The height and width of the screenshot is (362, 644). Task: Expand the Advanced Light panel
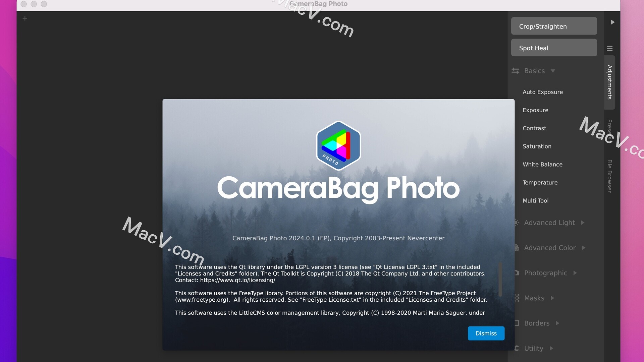583,222
